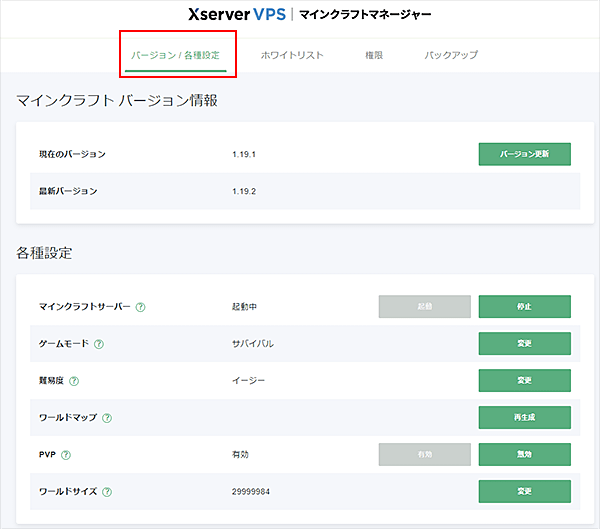
Task: Open the ホワイトリスト tab
Action: click(x=292, y=55)
